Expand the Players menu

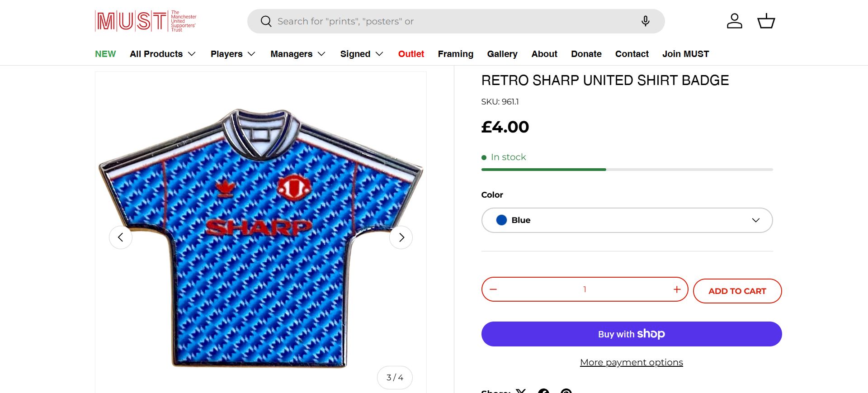click(233, 54)
